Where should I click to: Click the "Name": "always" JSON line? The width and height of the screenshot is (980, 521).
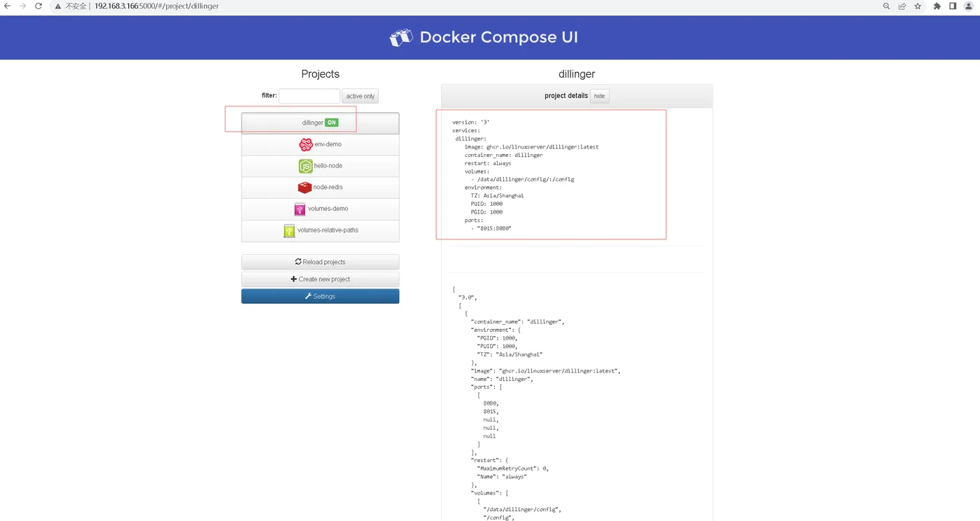(502, 477)
